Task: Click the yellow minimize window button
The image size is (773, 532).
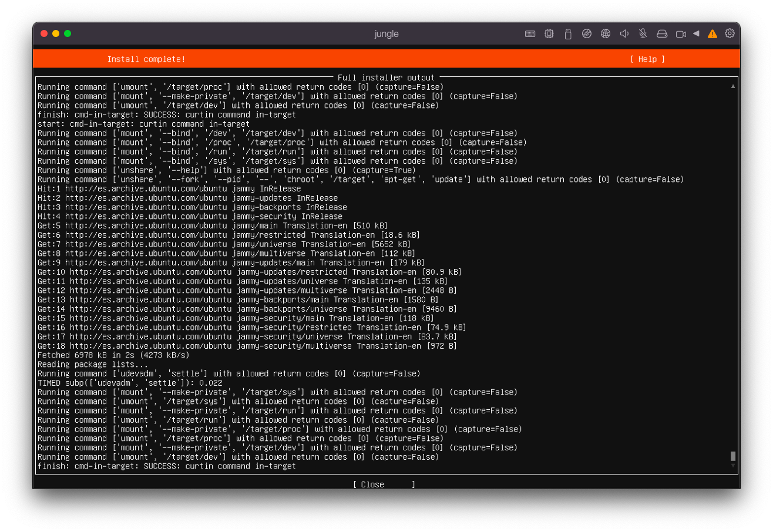Action: [x=56, y=33]
